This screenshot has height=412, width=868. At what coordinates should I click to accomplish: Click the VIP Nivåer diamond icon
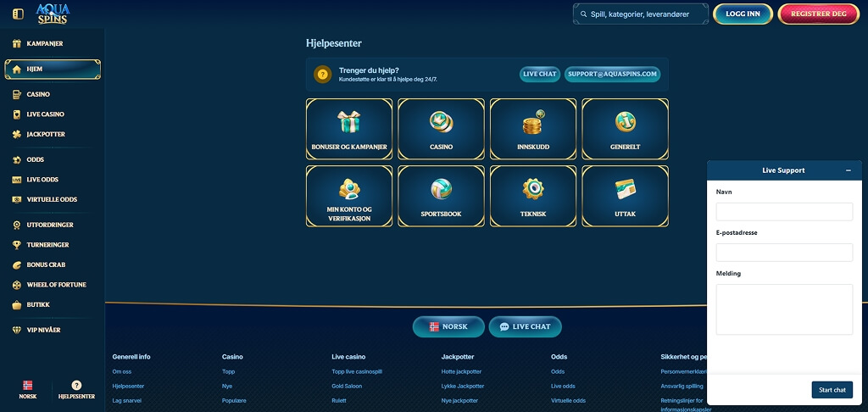[17, 330]
